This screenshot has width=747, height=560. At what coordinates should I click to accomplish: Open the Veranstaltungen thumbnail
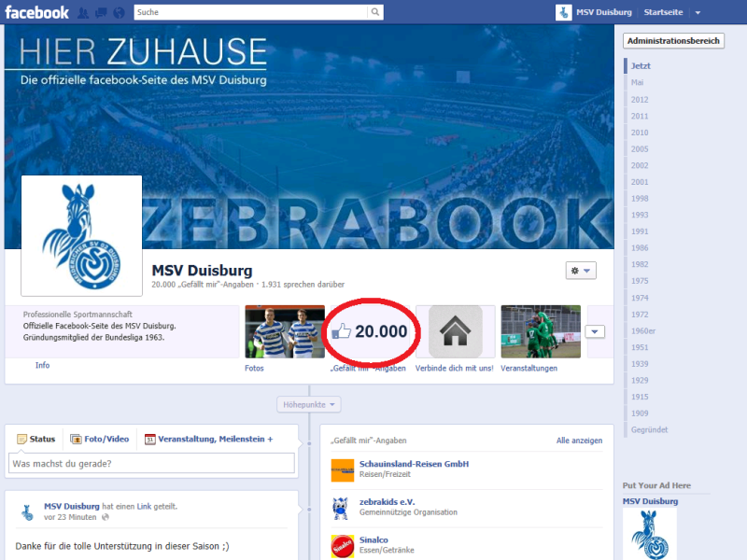pos(541,331)
